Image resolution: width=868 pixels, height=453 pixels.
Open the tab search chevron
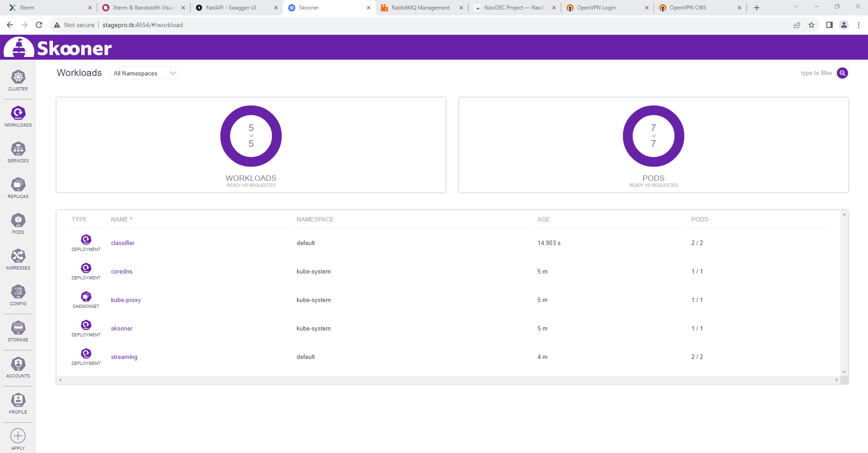click(x=796, y=7)
